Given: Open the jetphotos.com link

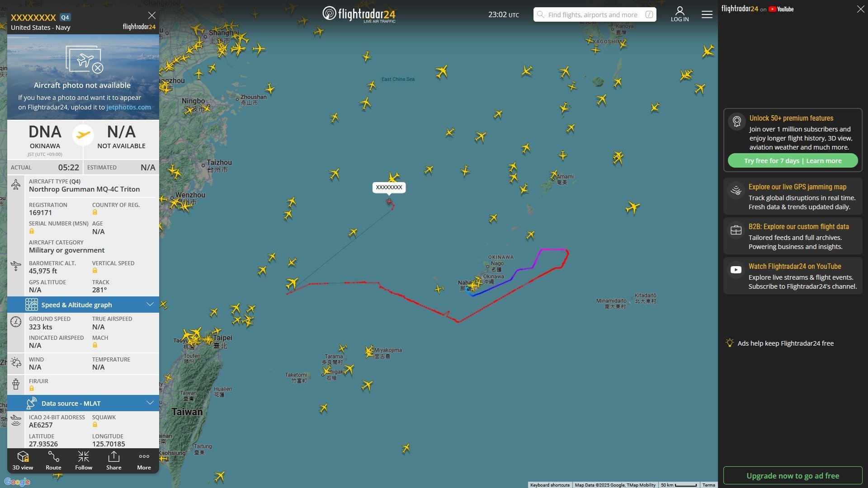Looking at the screenshot, I should 128,107.
